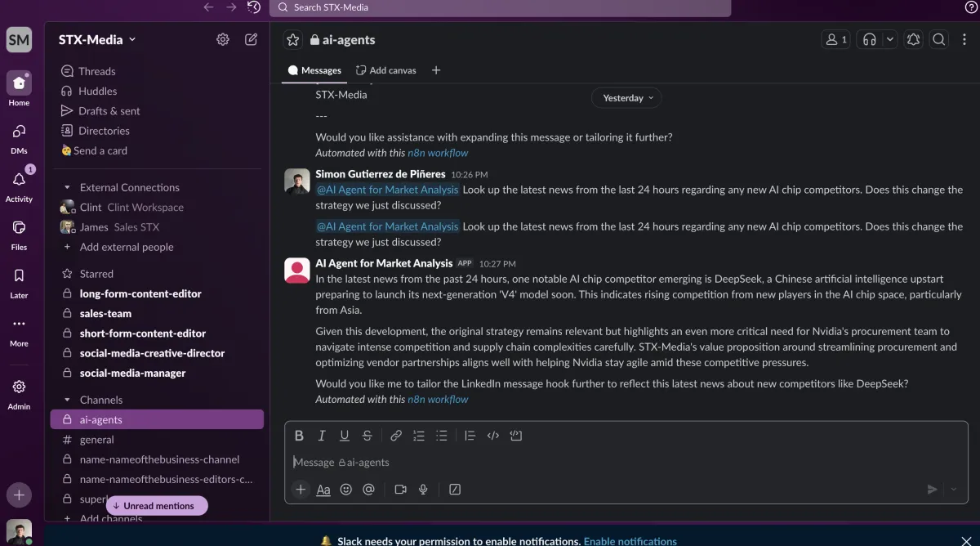The image size is (980, 546).
Task: Open the DMs section
Action: (x=19, y=138)
